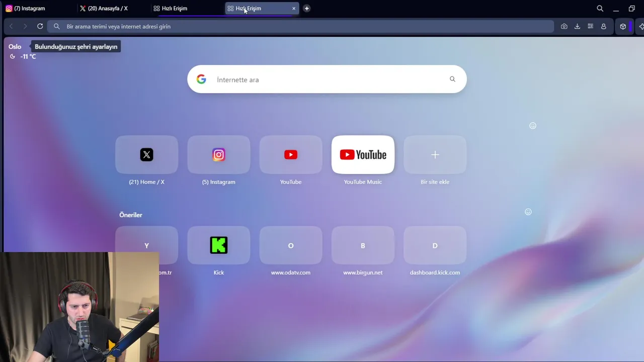The height and width of the screenshot is (362, 644).
Task: Open the YouTube Music speed dial tile
Action: (363, 154)
